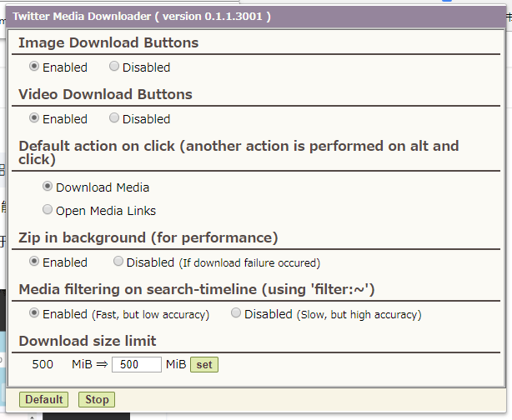Disable Image Download Buttons
The image size is (512, 420).
114,67
